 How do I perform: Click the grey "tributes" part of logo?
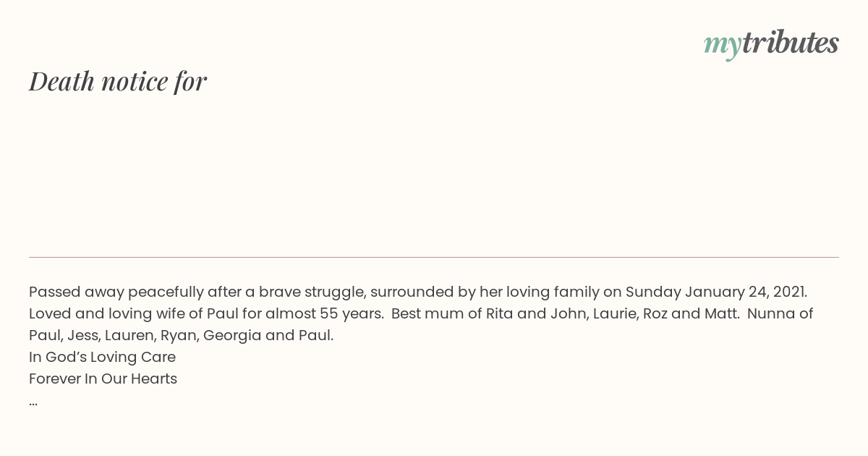791,43
